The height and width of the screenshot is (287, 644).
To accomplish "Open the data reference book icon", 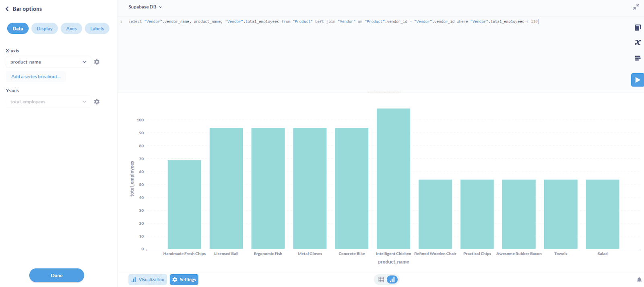I will click(x=638, y=27).
